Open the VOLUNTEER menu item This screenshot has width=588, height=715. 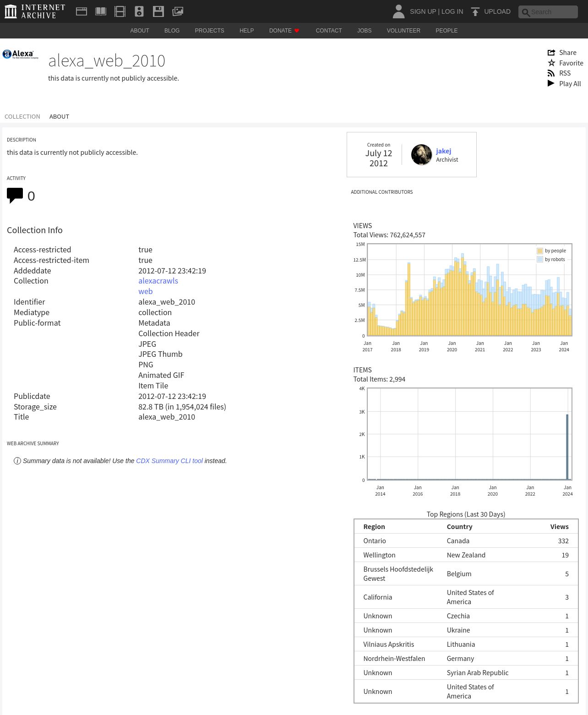pos(403,31)
